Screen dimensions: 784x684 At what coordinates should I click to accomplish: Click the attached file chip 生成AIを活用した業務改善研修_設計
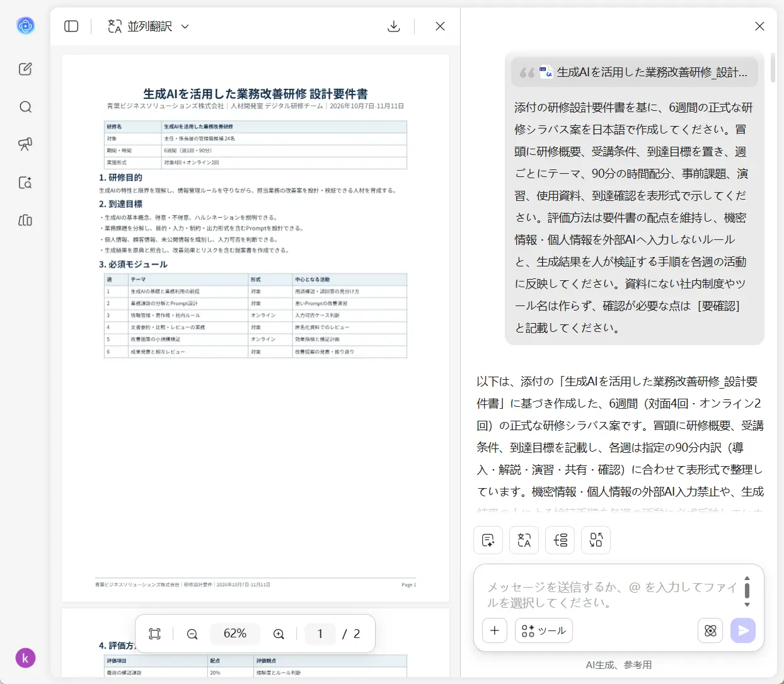coord(635,72)
